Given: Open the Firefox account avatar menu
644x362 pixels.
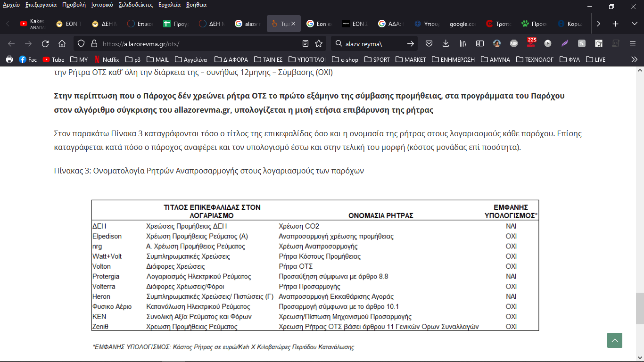Looking at the screenshot, I should click(497, 43).
